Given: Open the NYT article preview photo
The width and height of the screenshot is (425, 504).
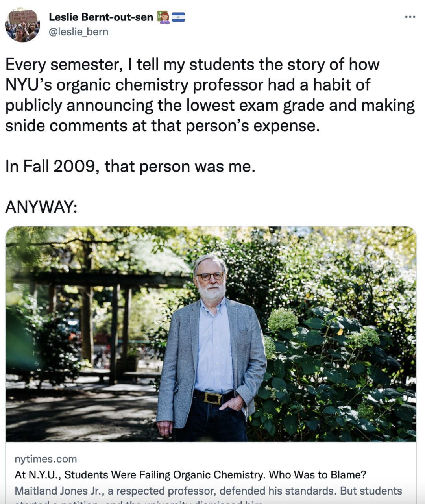Looking at the screenshot, I should (211, 334).
